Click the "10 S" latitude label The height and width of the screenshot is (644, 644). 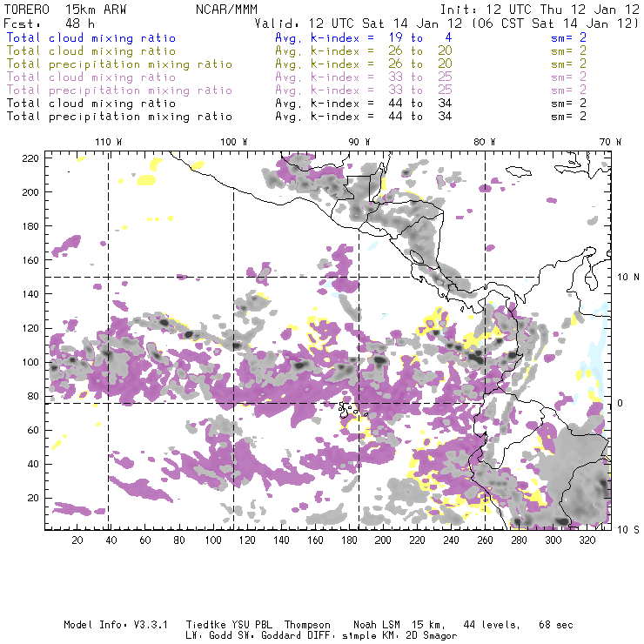pos(628,530)
